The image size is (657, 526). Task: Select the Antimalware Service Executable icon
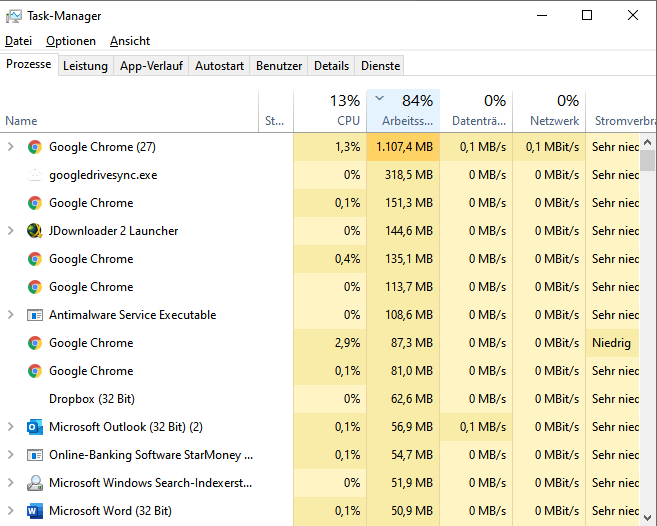click(x=34, y=315)
